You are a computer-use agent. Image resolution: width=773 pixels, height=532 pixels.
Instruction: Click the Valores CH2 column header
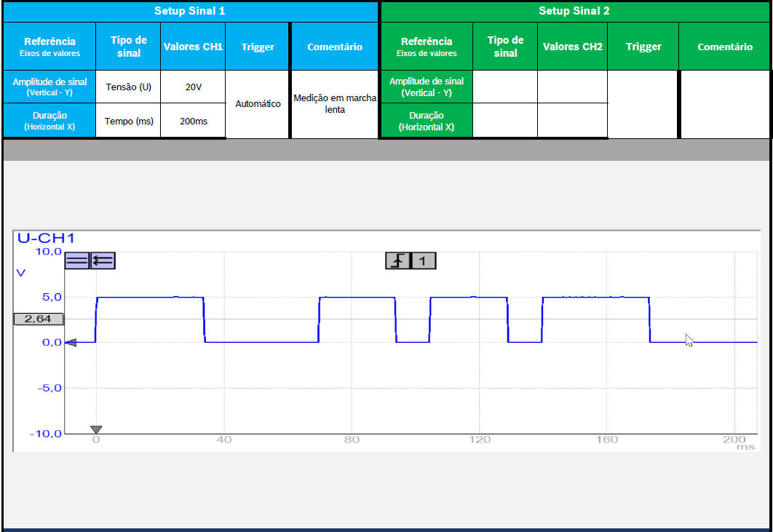point(572,47)
